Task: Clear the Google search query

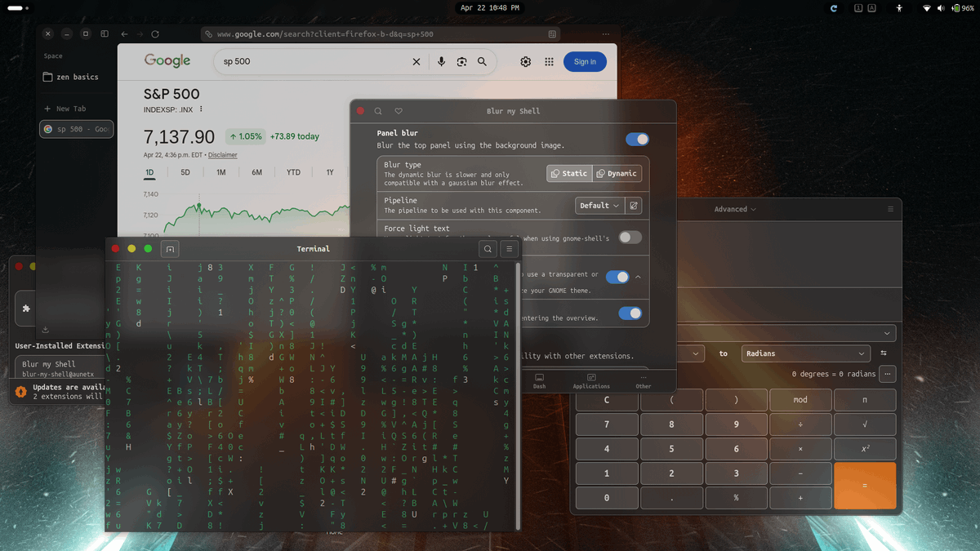Action: (416, 61)
